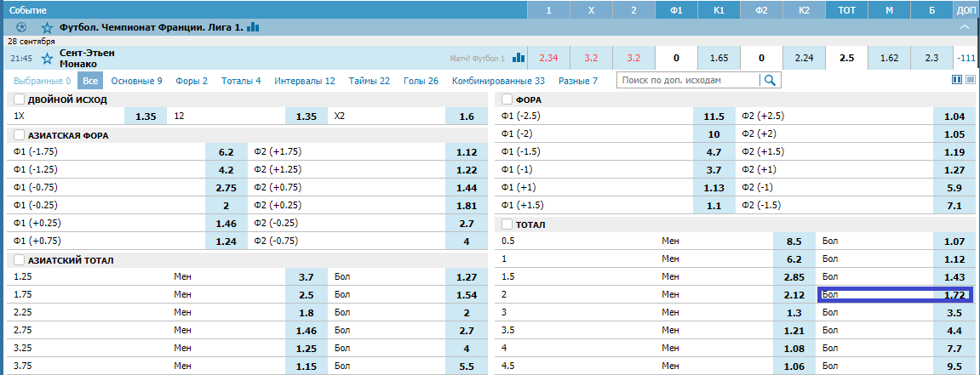Viewport: 980px width, 375px height.
Task: Open match statistics chart icon beside Матч! Футбол 1
Action: click(519, 58)
